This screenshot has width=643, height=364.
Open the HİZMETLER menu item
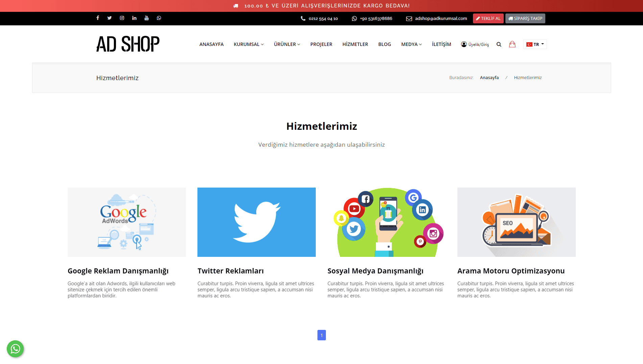(x=355, y=44)
